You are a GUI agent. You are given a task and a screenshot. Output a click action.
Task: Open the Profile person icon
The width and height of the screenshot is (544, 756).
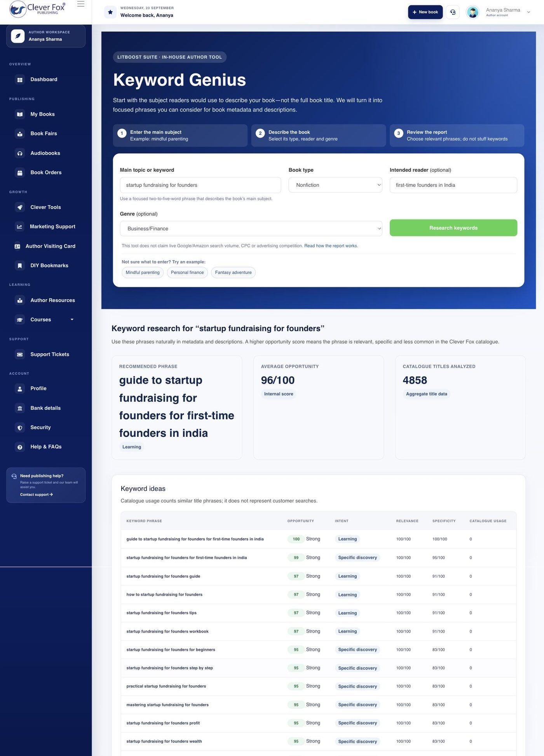click(20, 389)
